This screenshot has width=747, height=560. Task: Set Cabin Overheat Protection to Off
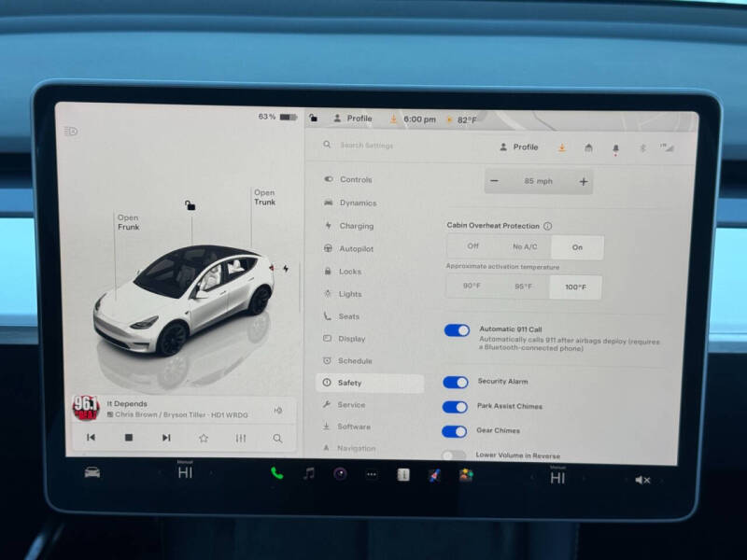pos(474,247)
